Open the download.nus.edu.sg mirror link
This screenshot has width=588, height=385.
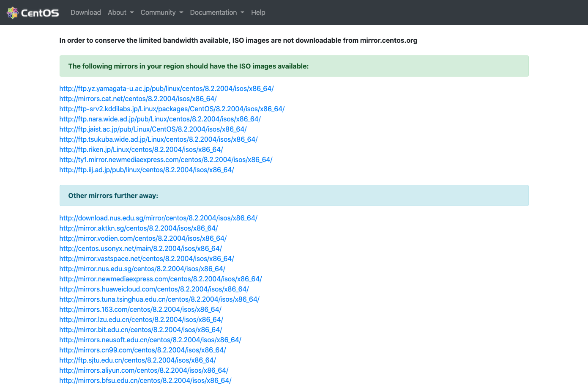[x=159, y=218]
